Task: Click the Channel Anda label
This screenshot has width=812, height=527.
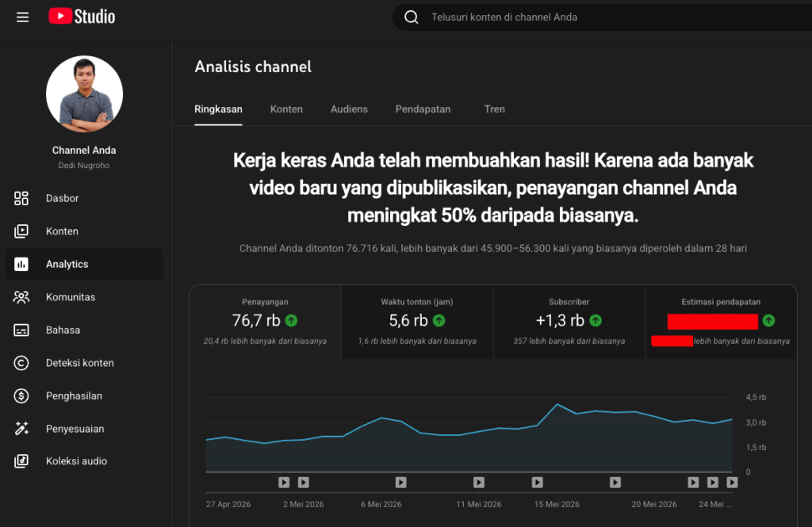Action: [84, 150]
